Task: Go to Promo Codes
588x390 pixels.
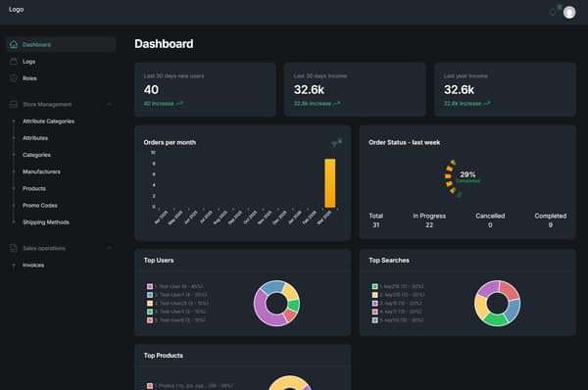Action: coord(40,206)
